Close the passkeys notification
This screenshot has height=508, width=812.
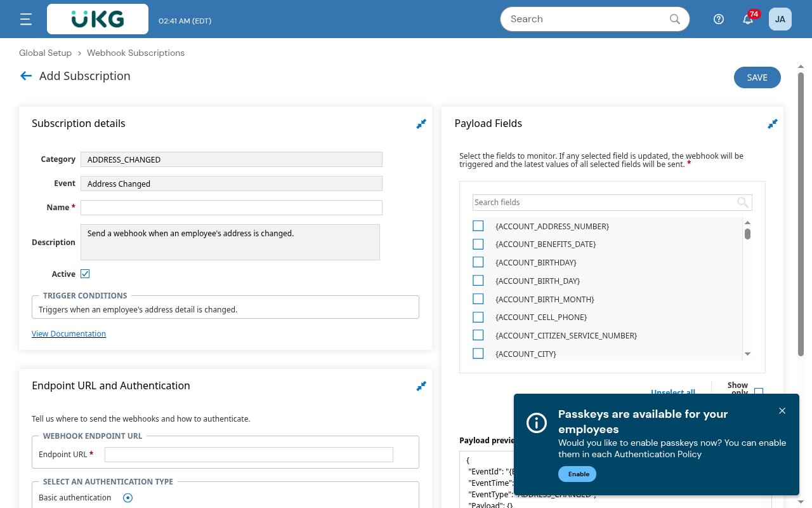tap(782, 411)
